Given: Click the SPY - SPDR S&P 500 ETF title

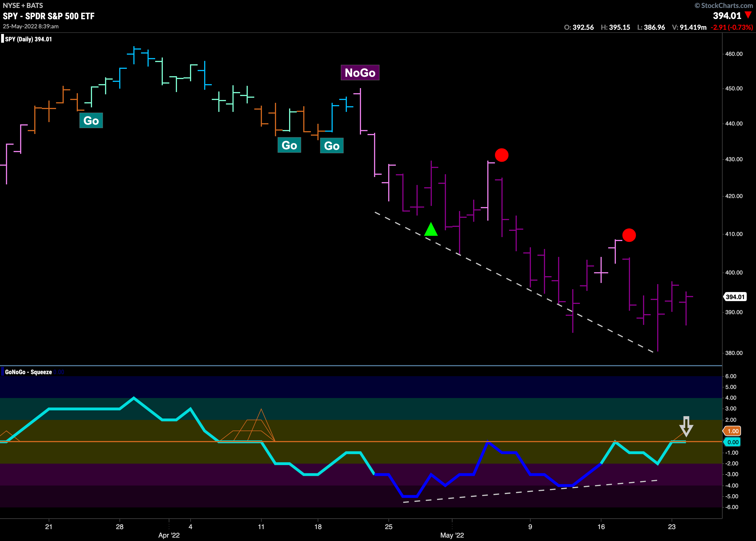Looking at the screenshot, I should click(49, 16).
